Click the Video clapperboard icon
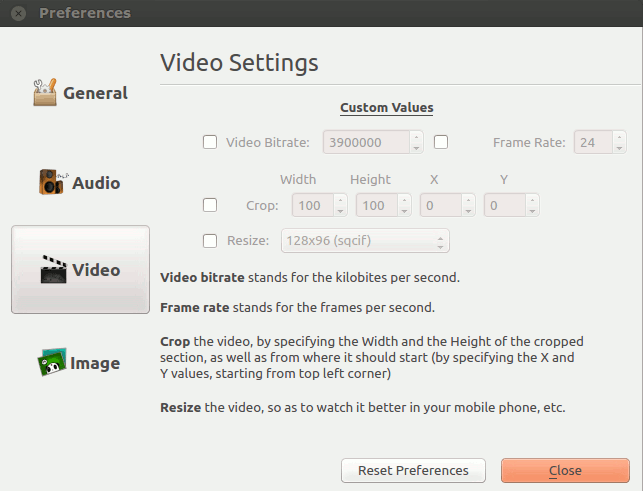Viewport: 643px width, 491px height. pyautogui.click(x=53, y=269)
